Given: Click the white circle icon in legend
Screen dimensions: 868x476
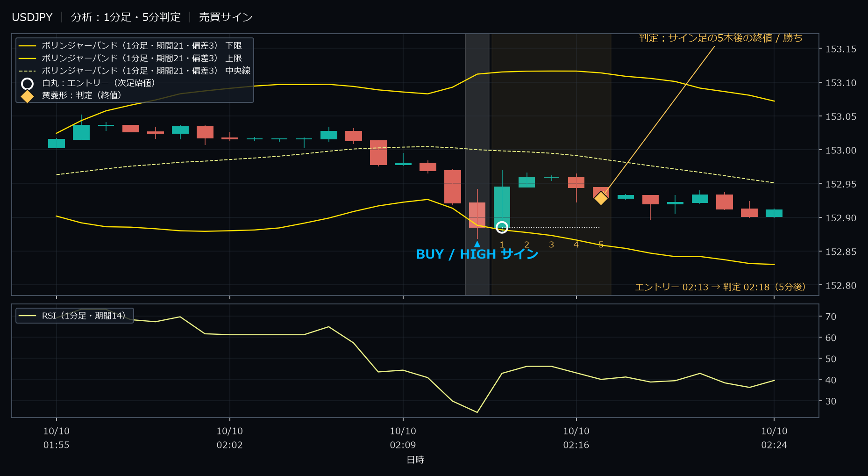Looking at the screenshot, I should pos(28,84).
